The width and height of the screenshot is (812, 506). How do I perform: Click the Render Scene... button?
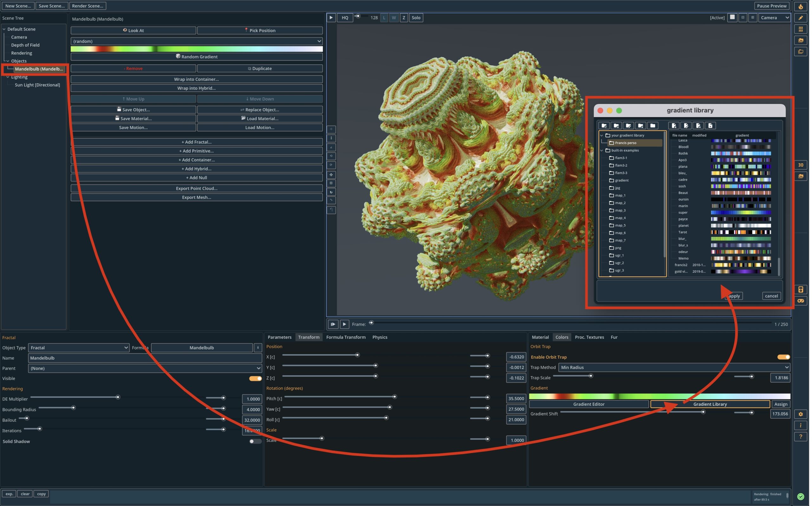pos(88,6)
